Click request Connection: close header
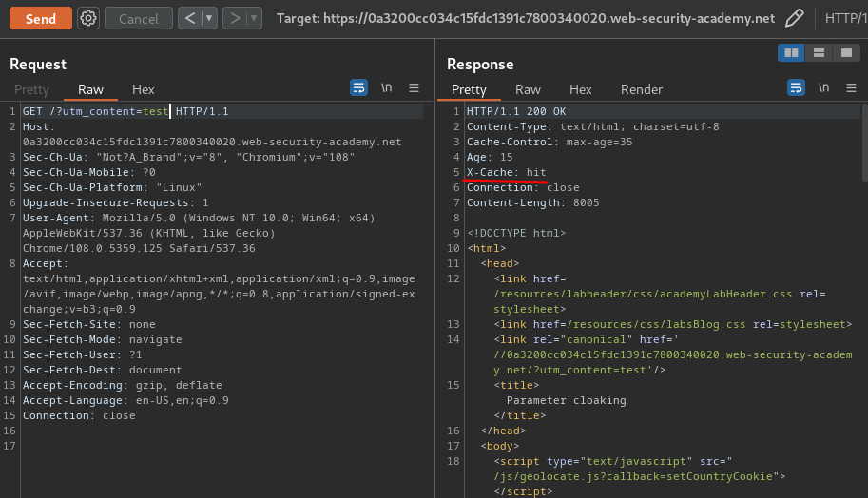Image resolution: width=868 pixels, height=498 pixels. pyautogui.click(x=79, y=415)
